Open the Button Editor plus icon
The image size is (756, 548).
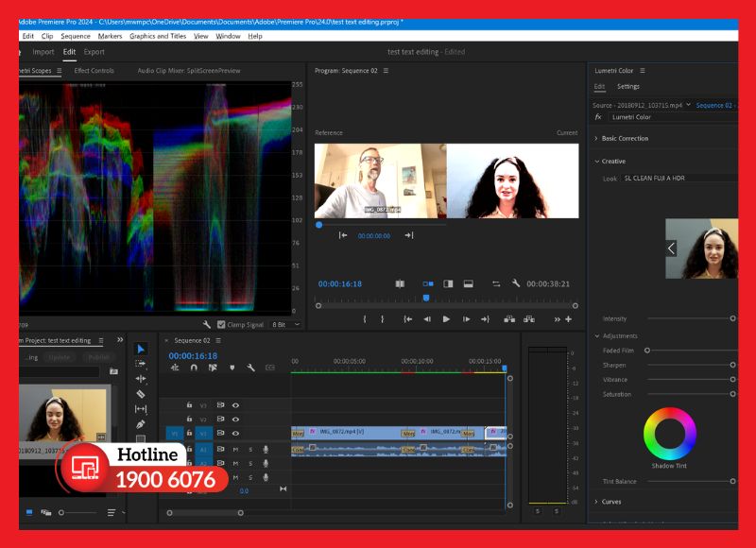point(569,319)
